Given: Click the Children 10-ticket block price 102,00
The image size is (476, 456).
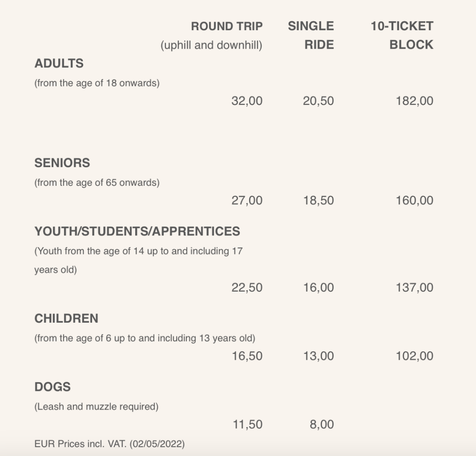Looking at the screenshot, I should click(415, 356).
